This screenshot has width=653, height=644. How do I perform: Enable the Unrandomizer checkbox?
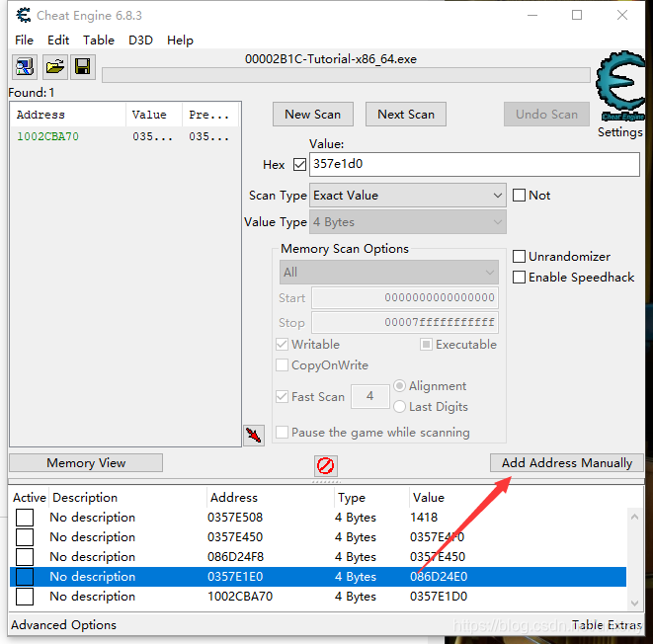(x=519, y=257)
